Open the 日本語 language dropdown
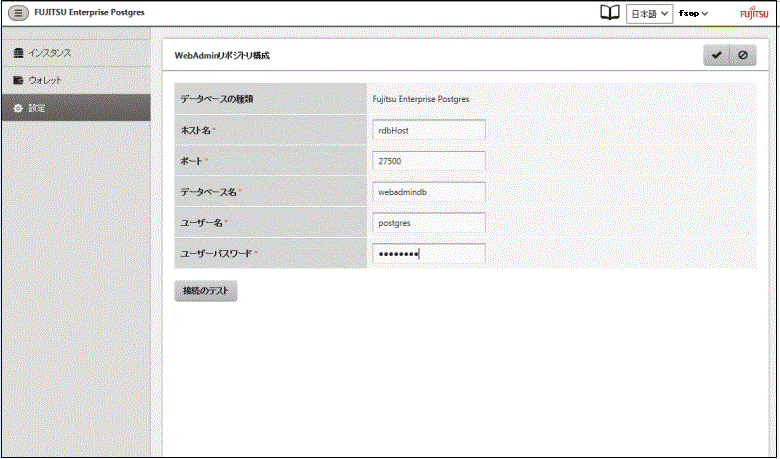The height and width of the screenshot is (459, 780). 649,14
